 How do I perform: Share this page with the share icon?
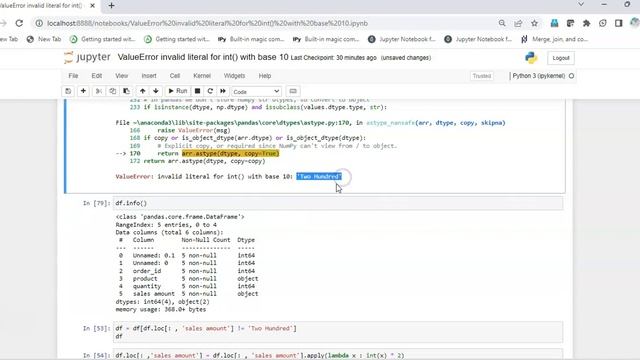[x=518, y=24]
